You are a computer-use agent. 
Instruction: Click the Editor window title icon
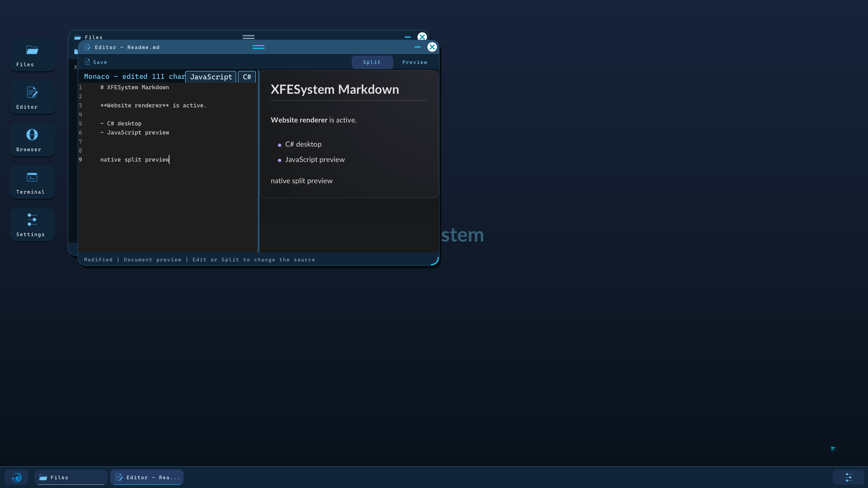87,47
